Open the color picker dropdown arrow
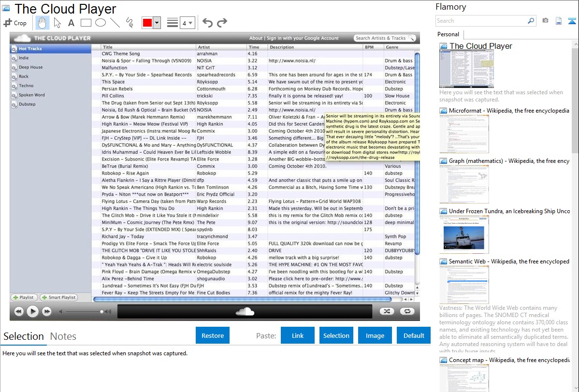This screenshot has height=392, width=579. click(157, 23)
